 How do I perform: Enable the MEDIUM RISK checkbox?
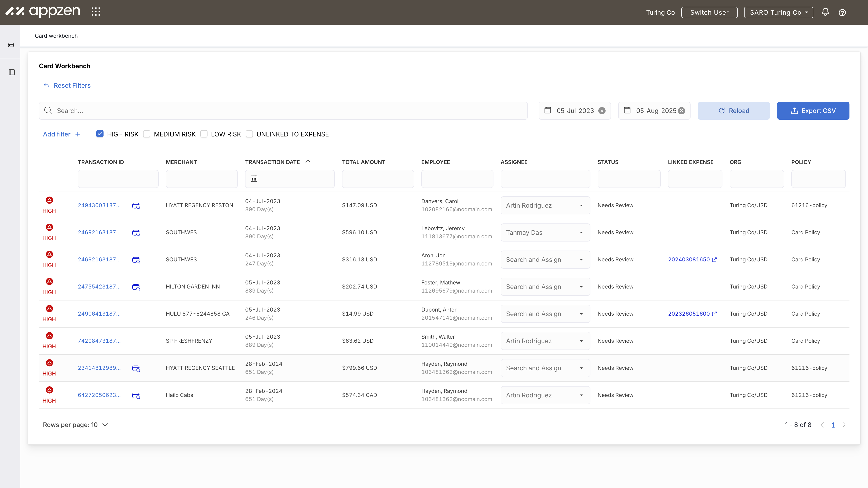click(x=146, y=134)
